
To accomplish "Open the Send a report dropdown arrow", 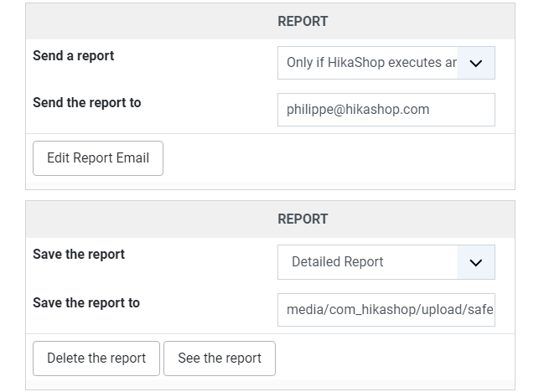I will [475, 63].
